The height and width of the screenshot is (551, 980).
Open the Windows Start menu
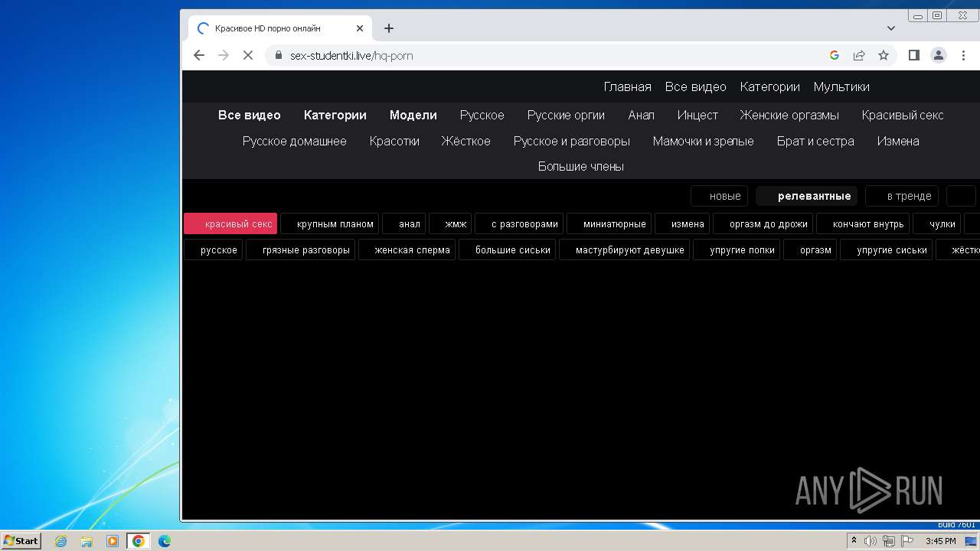click(x=21, y=540)
